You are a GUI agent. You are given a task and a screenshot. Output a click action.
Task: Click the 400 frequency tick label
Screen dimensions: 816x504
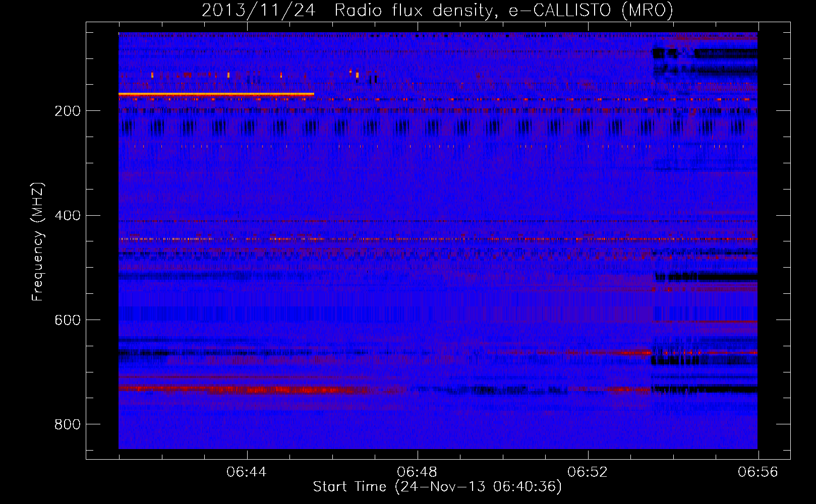coord(68,216)
